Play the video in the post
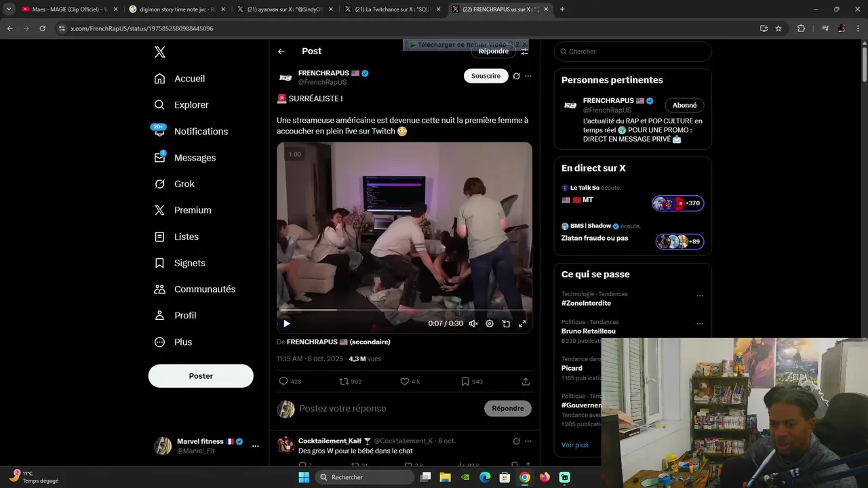This screenshot has height=488, width=868. (286, 324)
